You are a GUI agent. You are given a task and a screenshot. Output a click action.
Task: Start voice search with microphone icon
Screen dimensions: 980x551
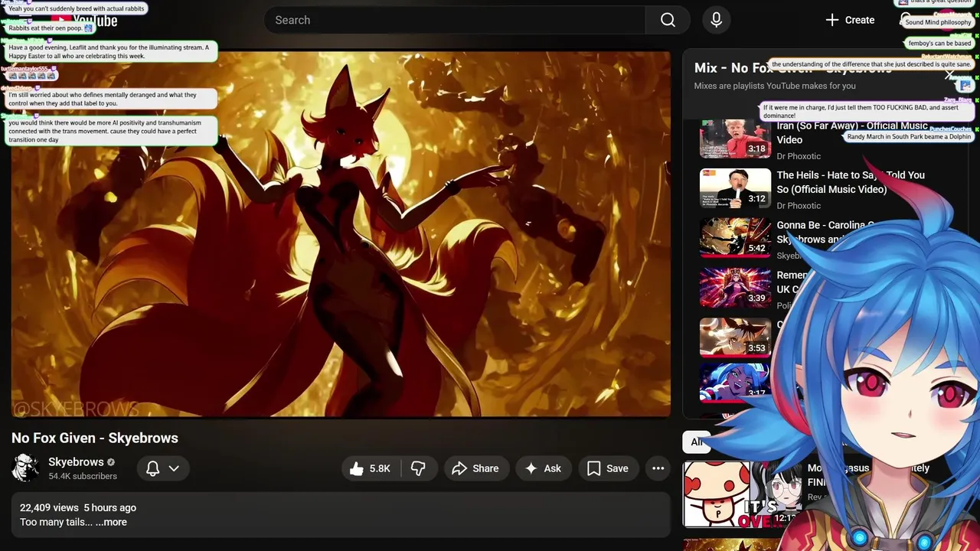coord(716,20)
